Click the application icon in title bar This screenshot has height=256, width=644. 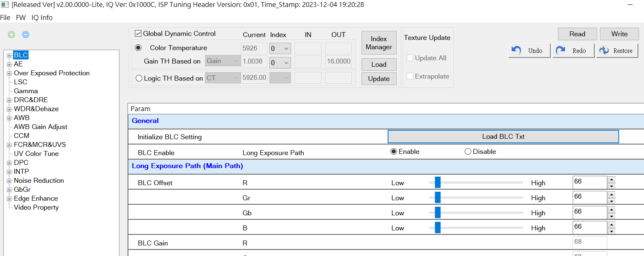(5, 5)
